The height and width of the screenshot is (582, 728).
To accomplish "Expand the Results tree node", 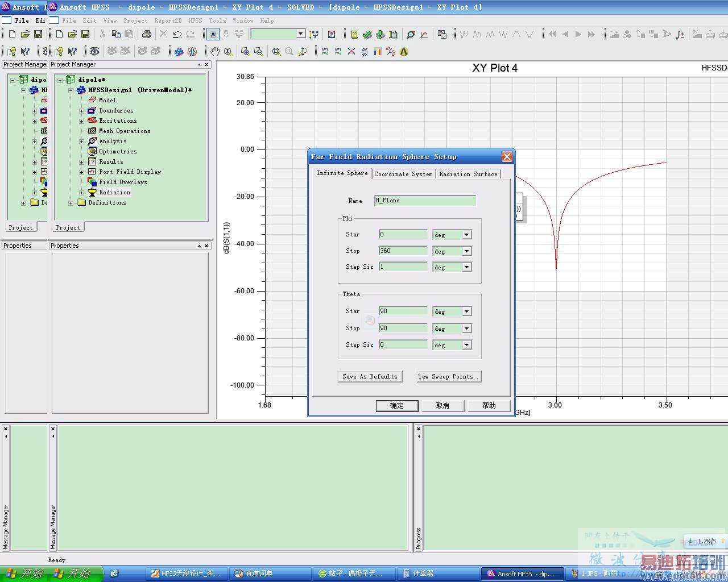I will 81,162.
